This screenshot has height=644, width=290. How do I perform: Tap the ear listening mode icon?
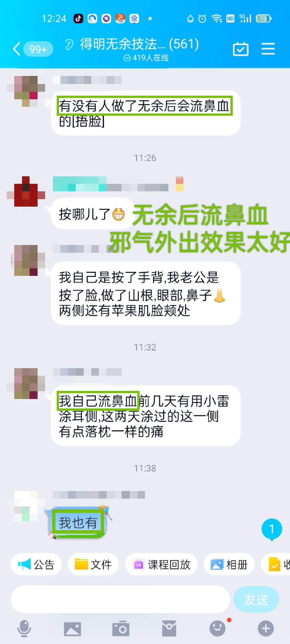point(69,44)
